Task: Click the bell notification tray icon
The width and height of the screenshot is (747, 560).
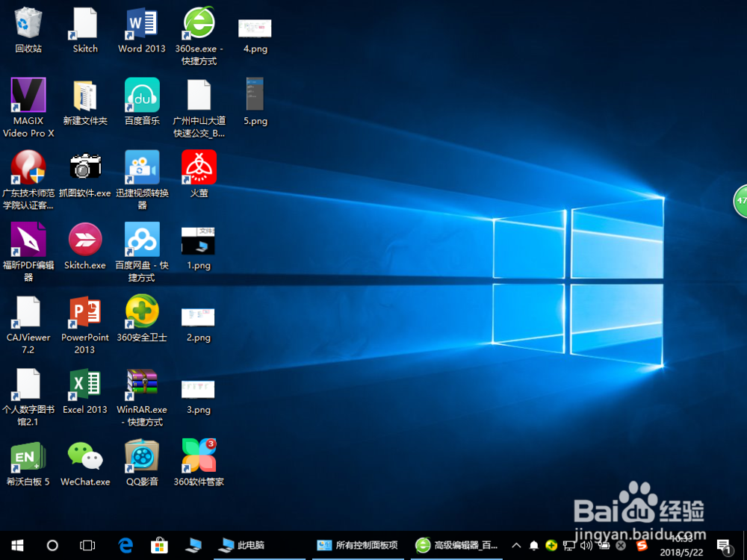Action: pos(534,545)
